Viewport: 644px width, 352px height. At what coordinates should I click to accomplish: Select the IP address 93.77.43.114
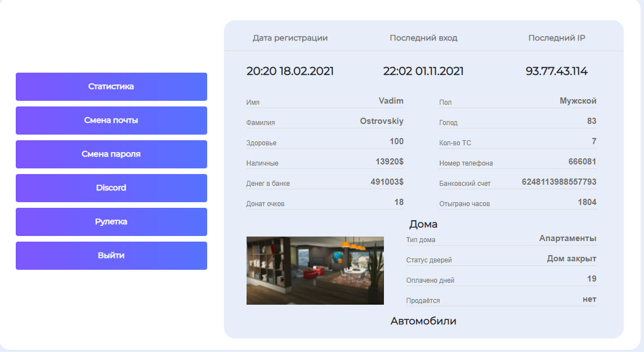pyautogui.click(x=556, y=72)
